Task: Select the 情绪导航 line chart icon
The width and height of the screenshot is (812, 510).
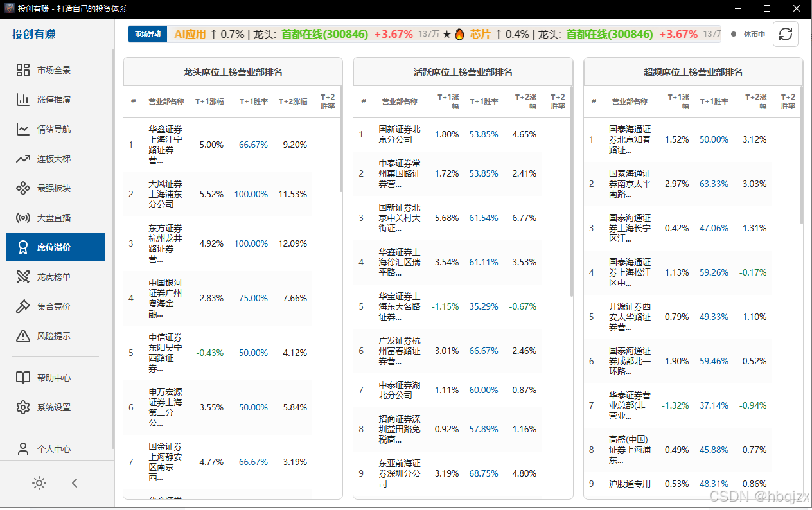Action: coord(23,129)
